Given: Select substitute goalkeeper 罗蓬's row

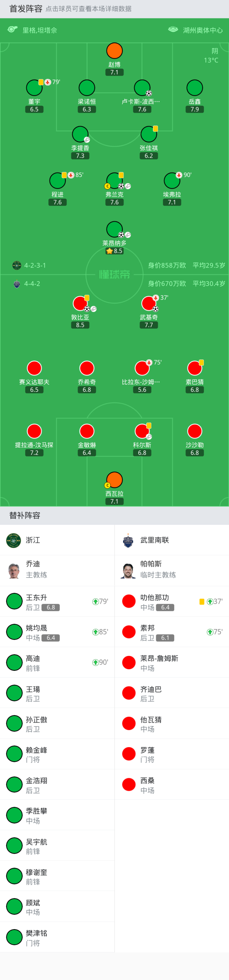Looking at the screenshot, I should click(171, 754).
